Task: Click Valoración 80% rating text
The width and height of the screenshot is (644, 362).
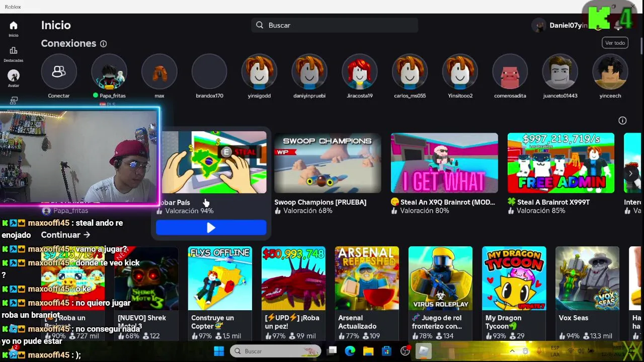Action: click(x=425, y=211)
